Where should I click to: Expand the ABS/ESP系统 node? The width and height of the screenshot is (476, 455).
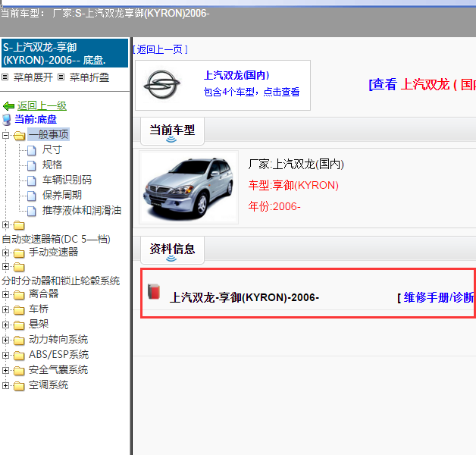click(x=5, y=356)
